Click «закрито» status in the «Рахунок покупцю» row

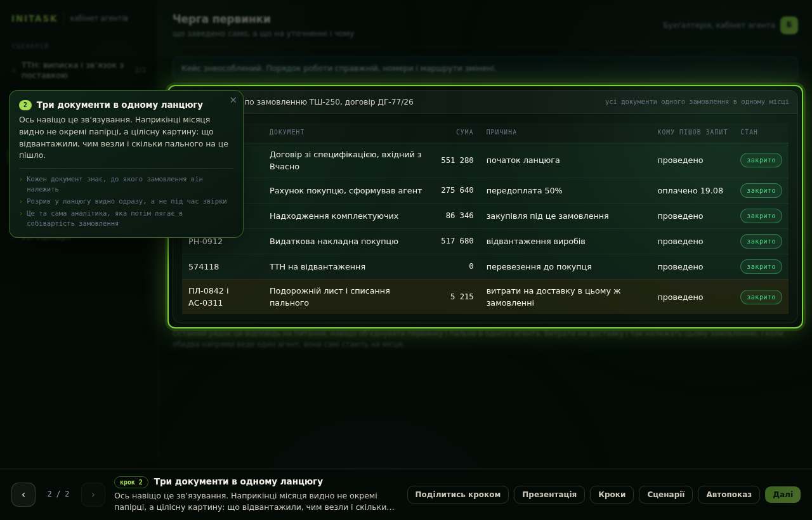[761, 191]
